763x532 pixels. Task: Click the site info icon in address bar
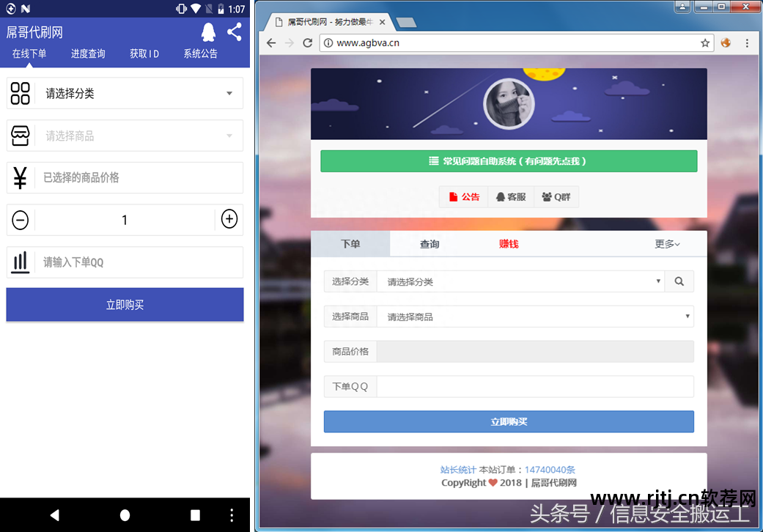point(328,43)
